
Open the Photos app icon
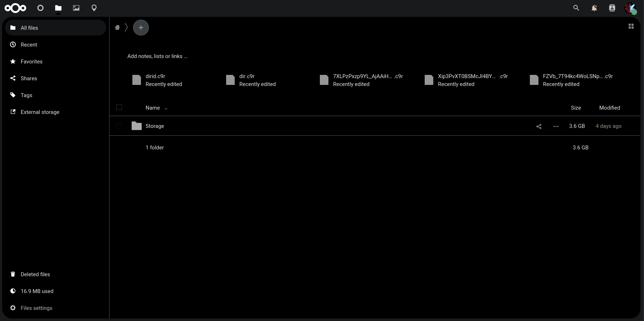pyautogui.click(x=76, y=8)
